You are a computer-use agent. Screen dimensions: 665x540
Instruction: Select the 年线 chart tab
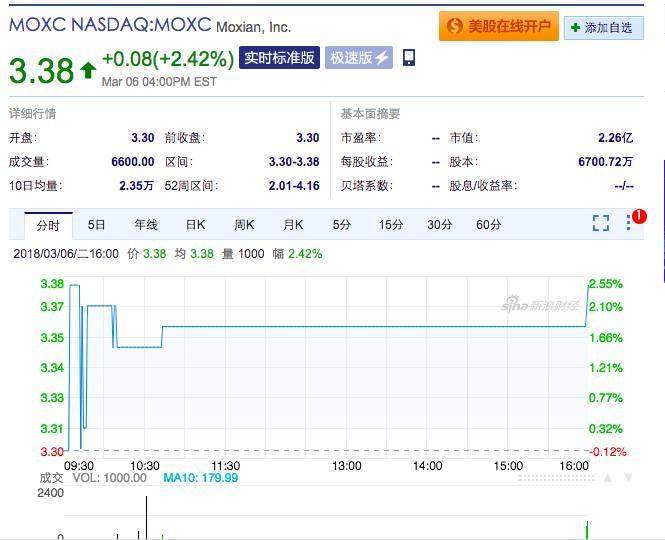[x=146, y=224]
